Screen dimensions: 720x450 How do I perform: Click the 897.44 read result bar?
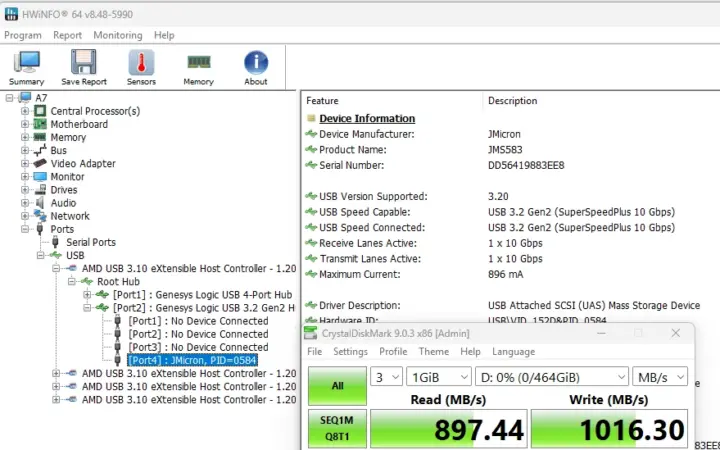click(449, 429)
